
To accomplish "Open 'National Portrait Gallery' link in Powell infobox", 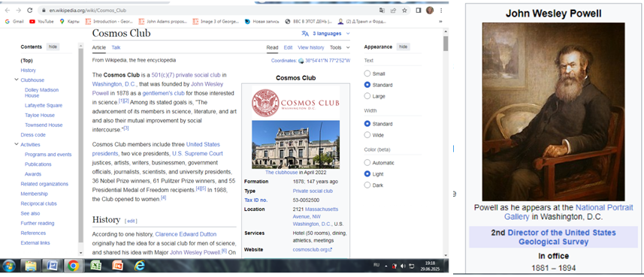I will 568,212.
